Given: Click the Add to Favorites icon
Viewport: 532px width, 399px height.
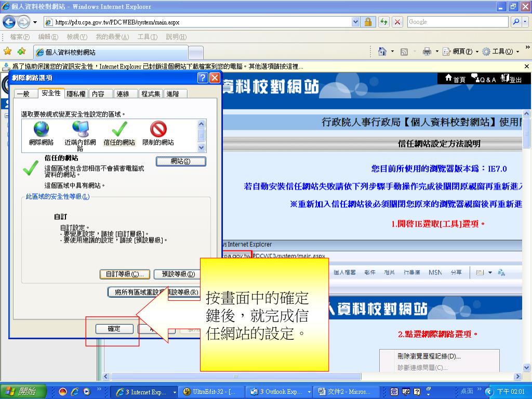Looking at the screenshot, I should pyautogui.click(x=22, y=51).
